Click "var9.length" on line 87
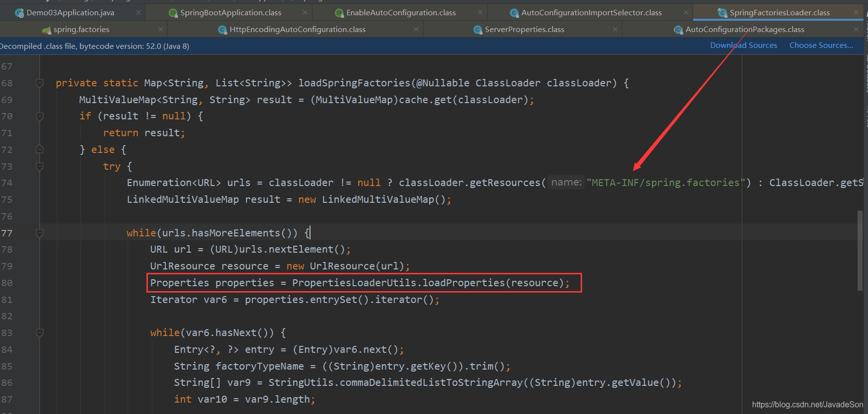 (278, 399)
